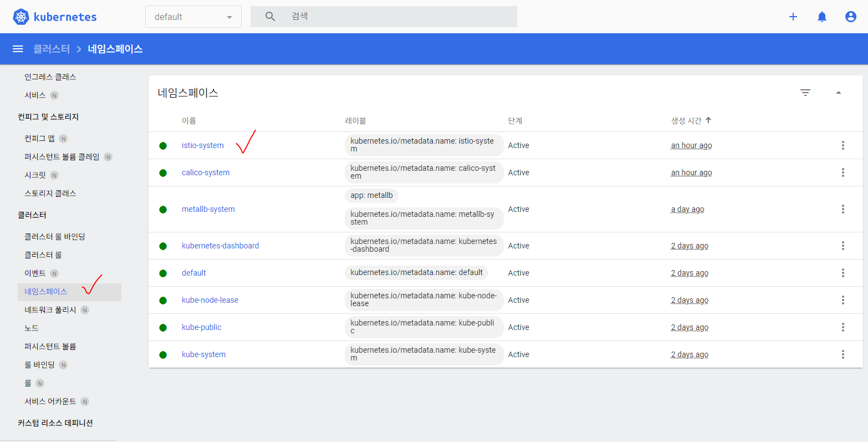The image size is (868, 442).
Task: Go to 서비스 in sidebar
Action: pyautogui.click(x=35, y=95)
